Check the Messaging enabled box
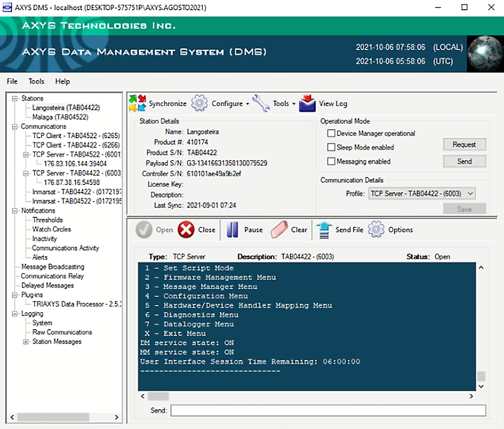The height and width of the screenshot is (429, 504). [x=331, y=162]
